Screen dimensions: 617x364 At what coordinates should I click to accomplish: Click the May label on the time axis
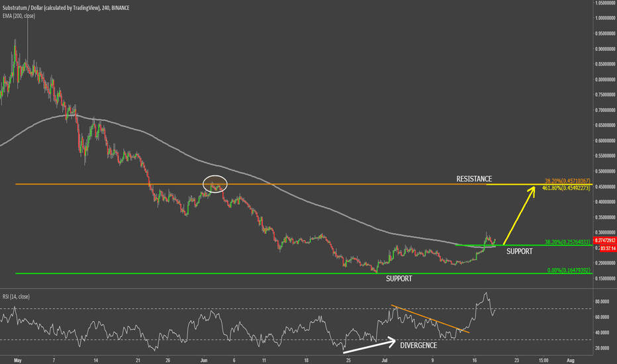17,360
